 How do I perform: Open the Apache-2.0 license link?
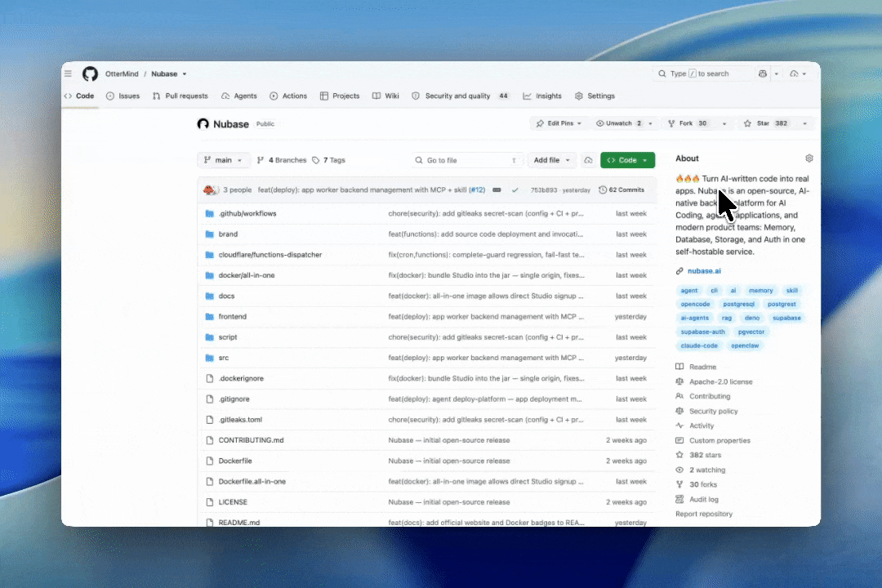(720, 381)
